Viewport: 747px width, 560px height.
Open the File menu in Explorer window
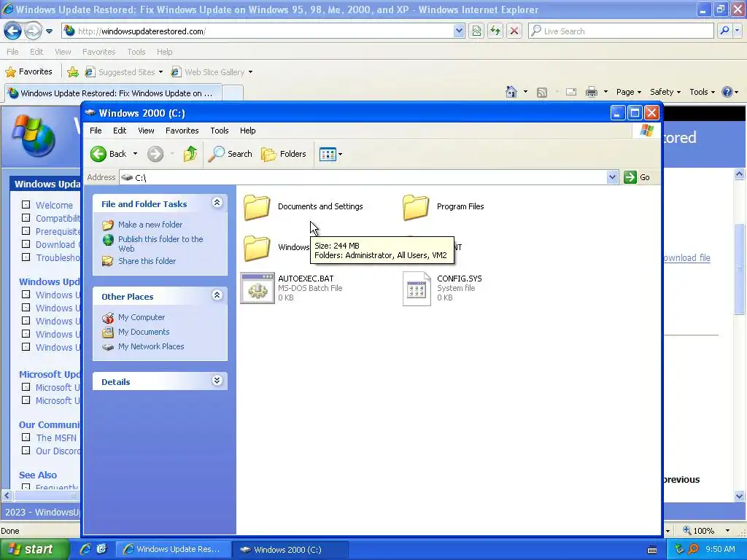pyautogui.click(x=96, y=131)
